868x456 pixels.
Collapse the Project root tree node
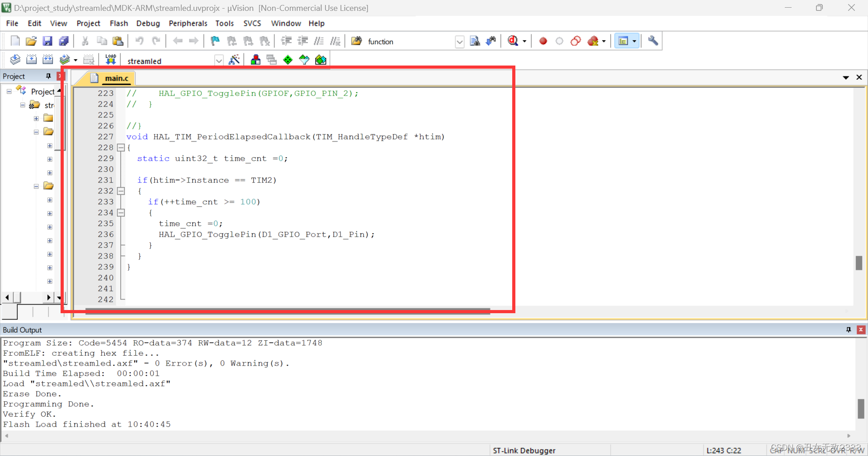pyautogui.click(x=9, y=91)
